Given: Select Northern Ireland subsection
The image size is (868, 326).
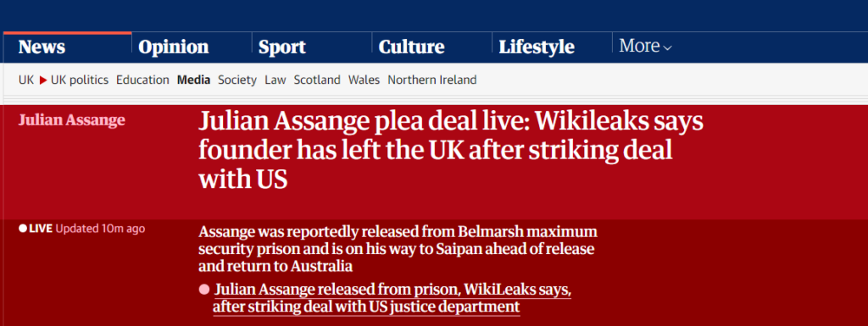Looking at the screenshot, I should pos(431,80).
